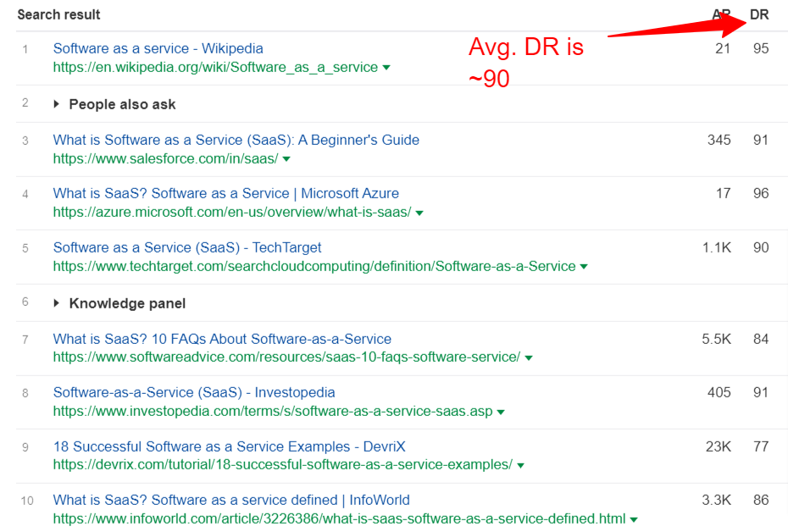
Task: Open dropdown arrow next to investopedia.com URL
Action: pos(501,413)
